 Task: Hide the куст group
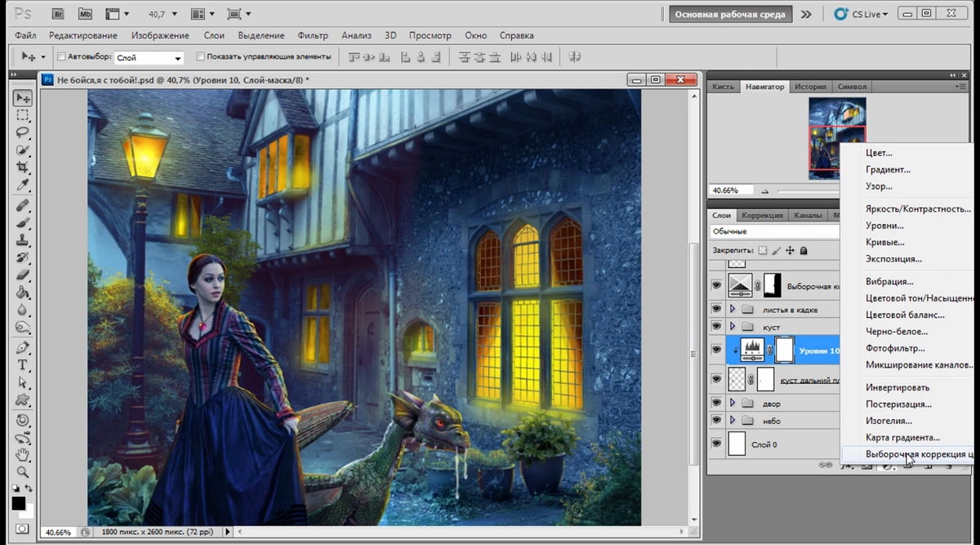click(716, 326)
